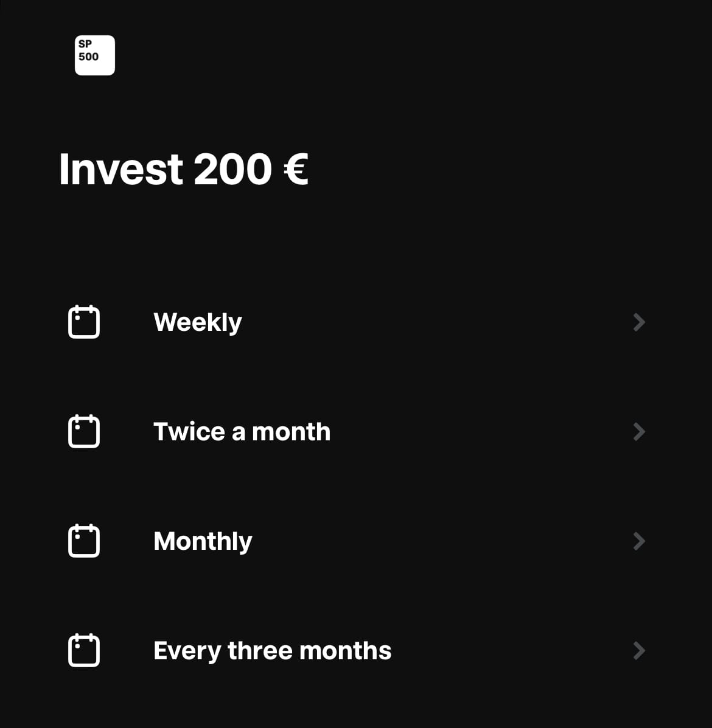Click the calendar icon beside Twice a month
Image resolution: width=712 pixels, height=728 pixels.
[84, 431]
